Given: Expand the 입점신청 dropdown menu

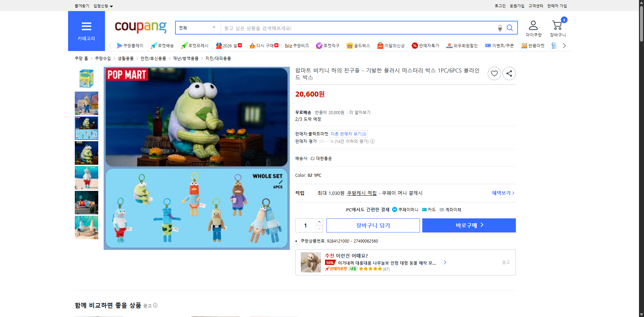Looking at the screenshot, I should pos(102,6).
